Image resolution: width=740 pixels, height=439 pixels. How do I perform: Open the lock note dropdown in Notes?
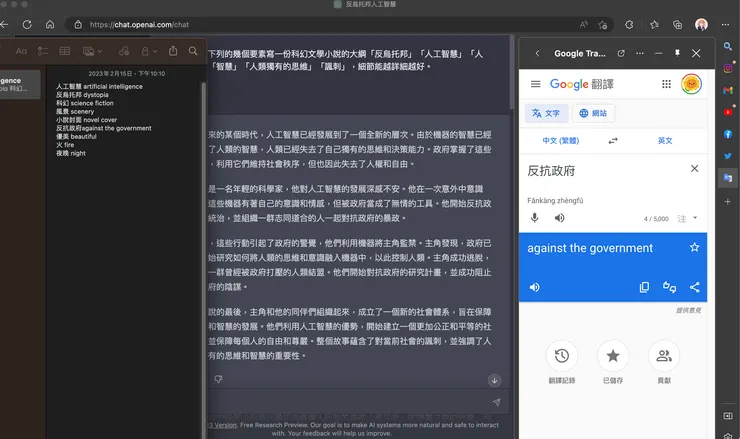pyautogui.click(x=149, y=51)
